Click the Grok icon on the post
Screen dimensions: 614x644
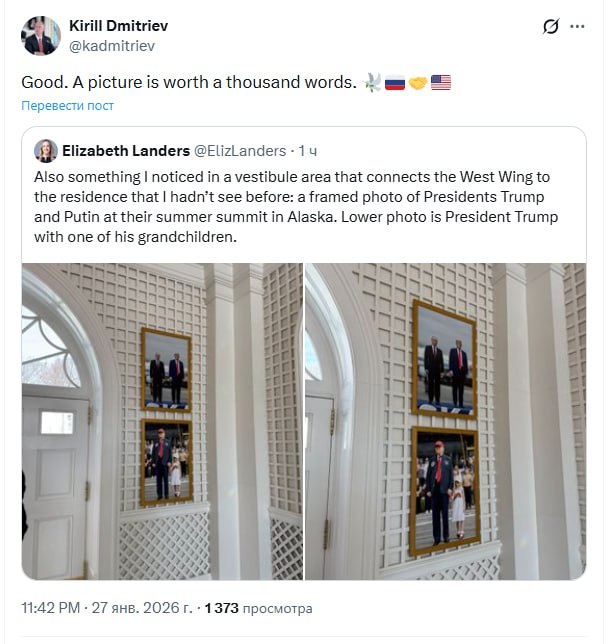[x=550, y=27]
